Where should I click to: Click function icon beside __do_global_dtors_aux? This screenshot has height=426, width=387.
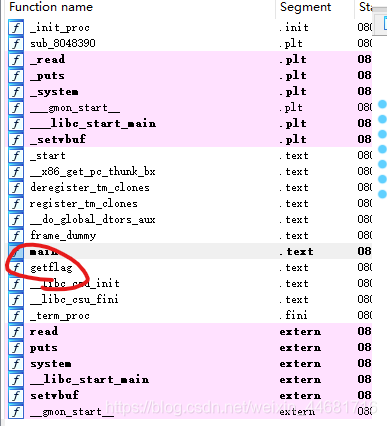click(16, 219)
